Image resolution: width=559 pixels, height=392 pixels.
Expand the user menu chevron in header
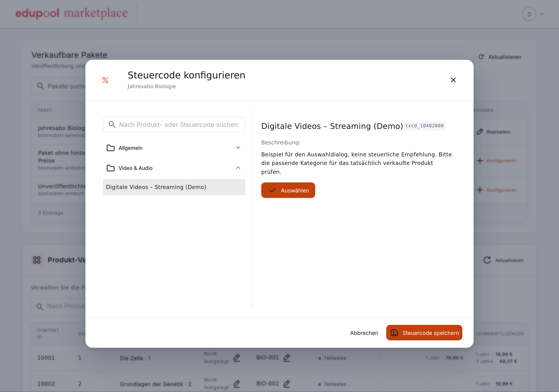[542, 14]
